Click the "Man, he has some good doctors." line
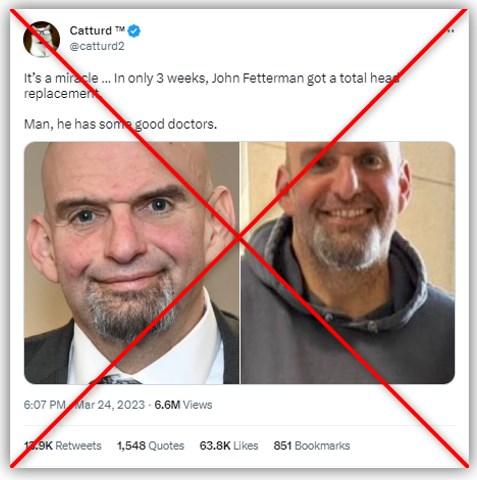477x480 pixels. pyautogui.click(x=120, y=124)
